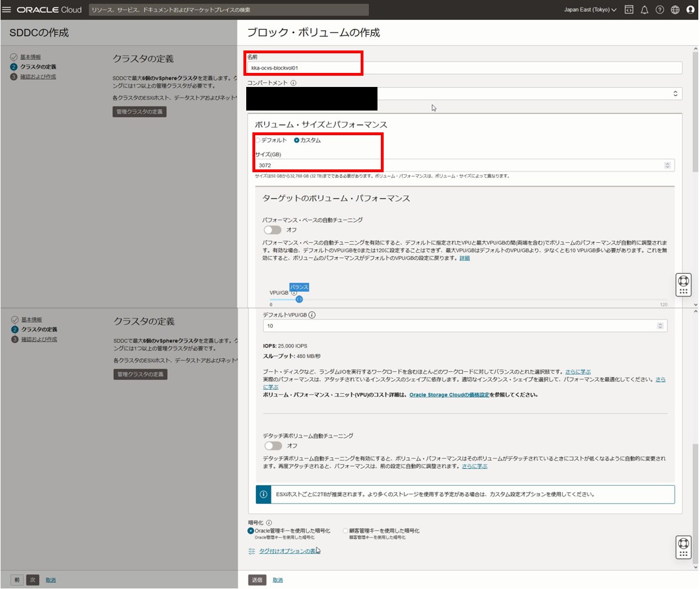This screenshot has height=589, width=700.
Task: Go to 基本情報 wizard step
Action: 30,57
